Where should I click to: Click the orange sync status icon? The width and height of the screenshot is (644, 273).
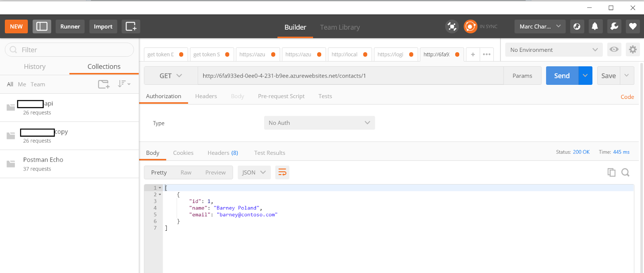click(x=470, y=27)
